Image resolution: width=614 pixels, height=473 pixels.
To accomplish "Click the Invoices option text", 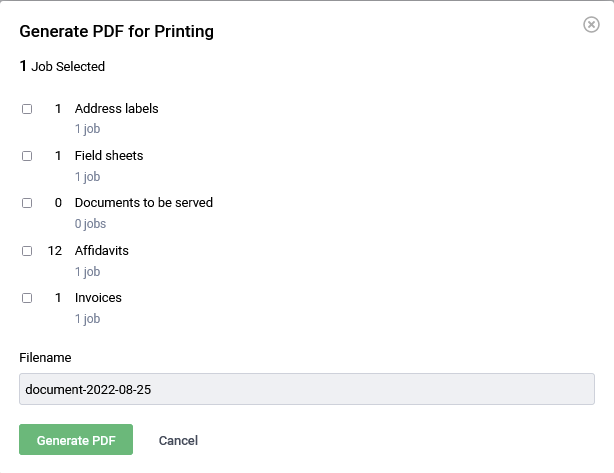I will click(x=98, y=298).
